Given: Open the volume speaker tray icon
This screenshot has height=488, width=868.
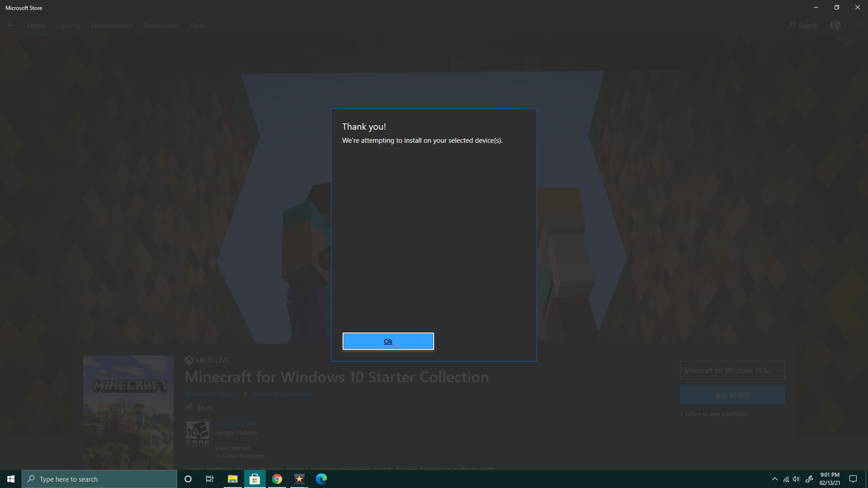Looking at the screenshot, I should click(796, 479).
